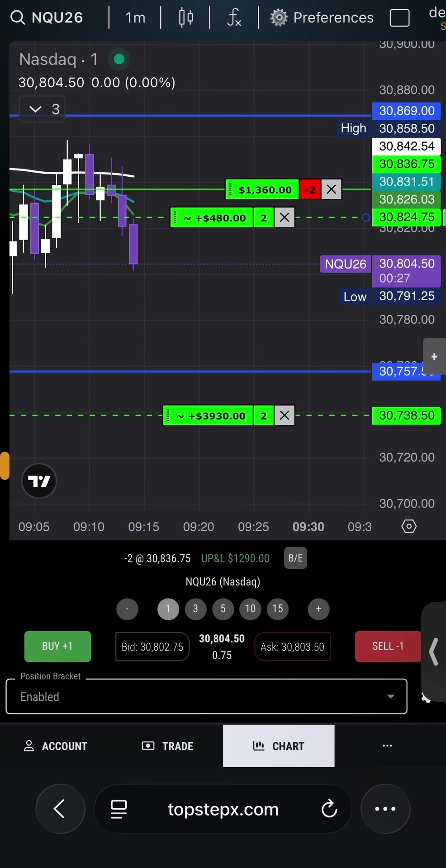Select the -2 position quantity tag
Image resolution: width=446 pixels, height=868 pixels.
tap(310, 189)
